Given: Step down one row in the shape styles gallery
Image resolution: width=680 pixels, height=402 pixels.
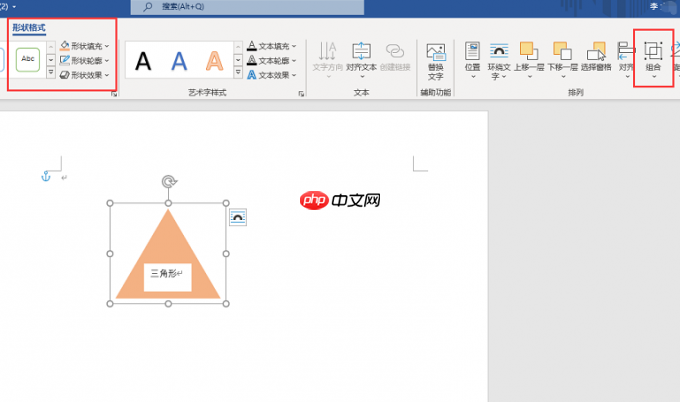Looking at the screenshot, I should (x=51, y=60).
